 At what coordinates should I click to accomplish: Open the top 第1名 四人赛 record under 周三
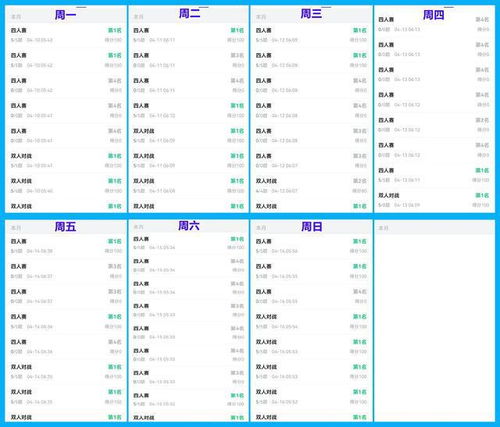coord(311,35)
